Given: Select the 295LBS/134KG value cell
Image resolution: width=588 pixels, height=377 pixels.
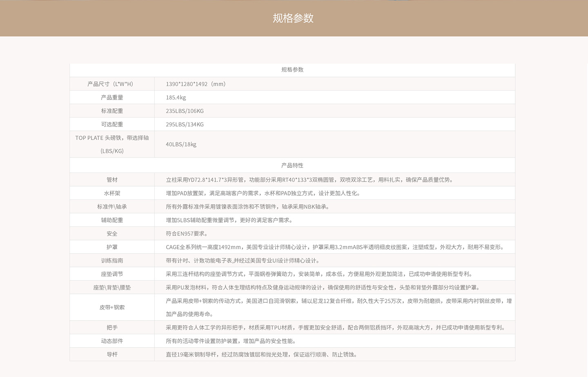Looking at the screenshot, I should pos(185,124).
